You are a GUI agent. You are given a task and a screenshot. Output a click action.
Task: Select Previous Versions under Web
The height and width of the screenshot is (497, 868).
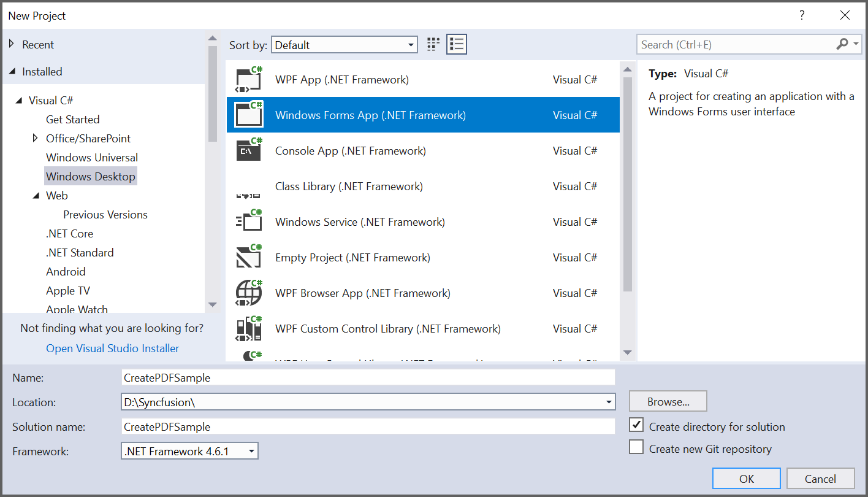tap(105, 214)
